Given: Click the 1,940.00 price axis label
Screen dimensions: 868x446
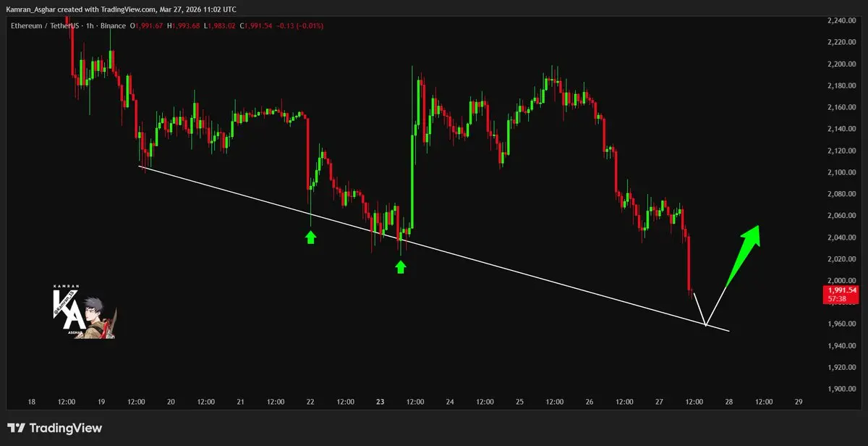Looking at the screenshot, I should point(841,345).
